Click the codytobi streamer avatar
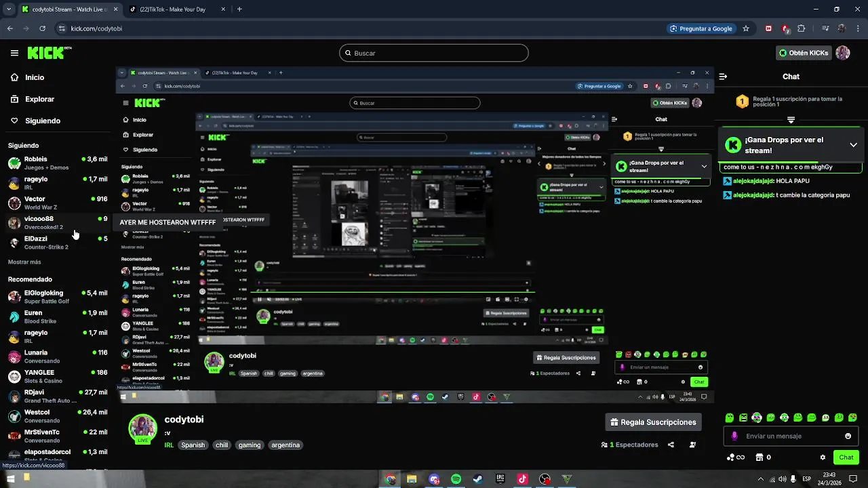Viewport: 868px width, 488px height. [x=143, y=429]
